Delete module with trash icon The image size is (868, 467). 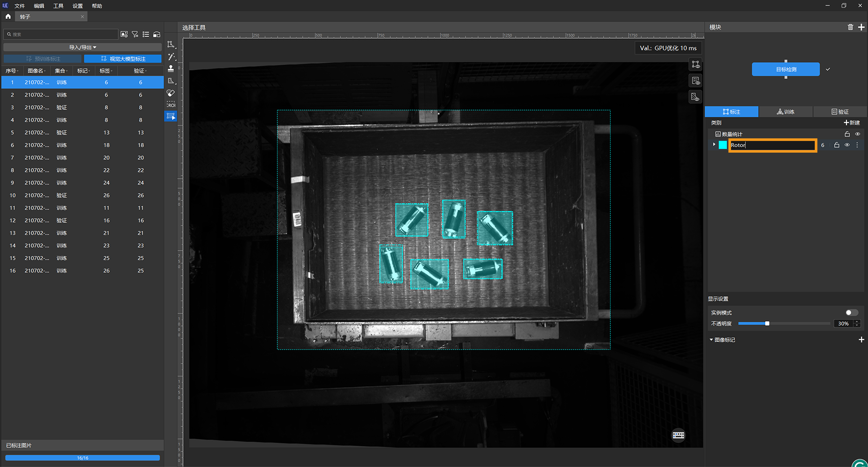pos(850,27)
